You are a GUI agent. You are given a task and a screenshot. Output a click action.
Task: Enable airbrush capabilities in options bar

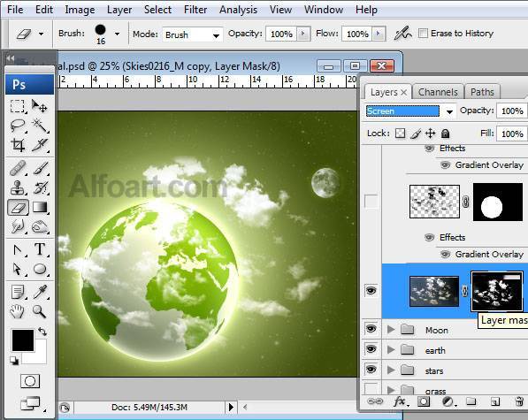[x=402, y=34]
